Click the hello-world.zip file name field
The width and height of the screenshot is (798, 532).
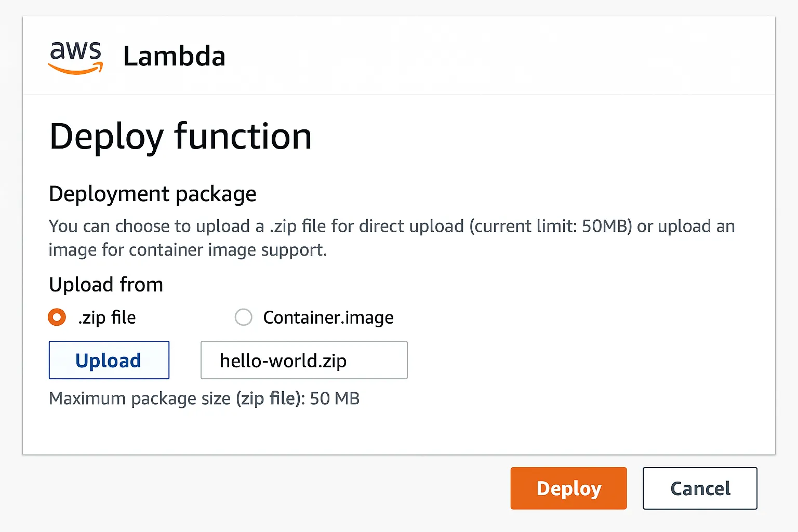[x=304, y=360]
